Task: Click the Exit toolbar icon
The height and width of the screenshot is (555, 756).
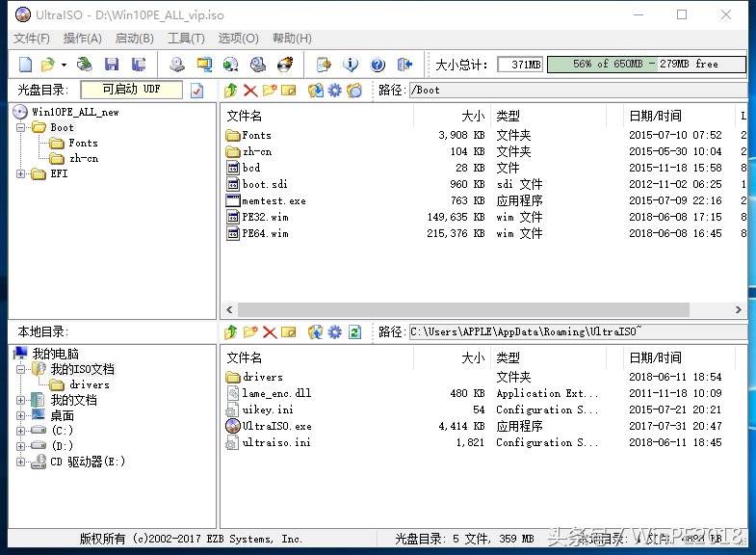Action: coord(404,65)
